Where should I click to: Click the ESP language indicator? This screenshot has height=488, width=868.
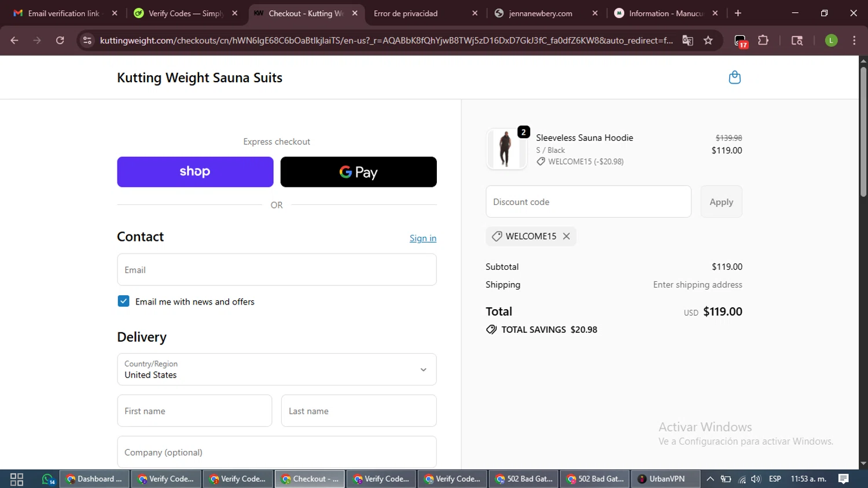(x=775, y=479)
